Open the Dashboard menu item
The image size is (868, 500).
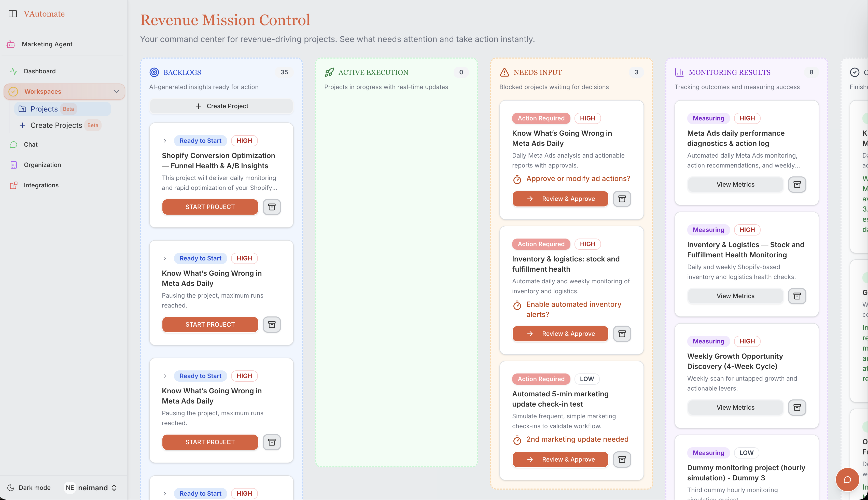point(39,71)
